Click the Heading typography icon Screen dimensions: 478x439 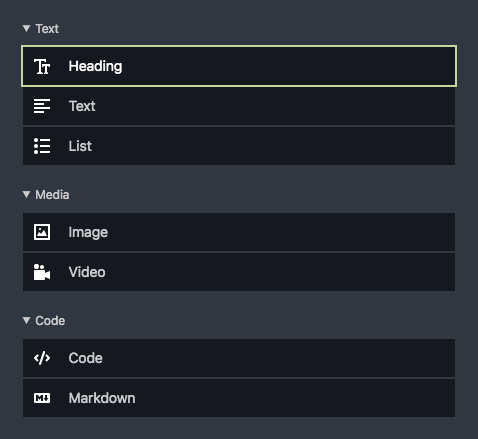click(42, 66)
